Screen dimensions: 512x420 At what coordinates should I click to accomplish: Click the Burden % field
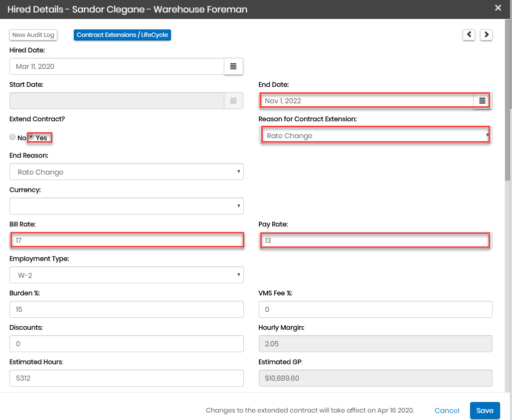pyautogui.click(x=126, y=309)
